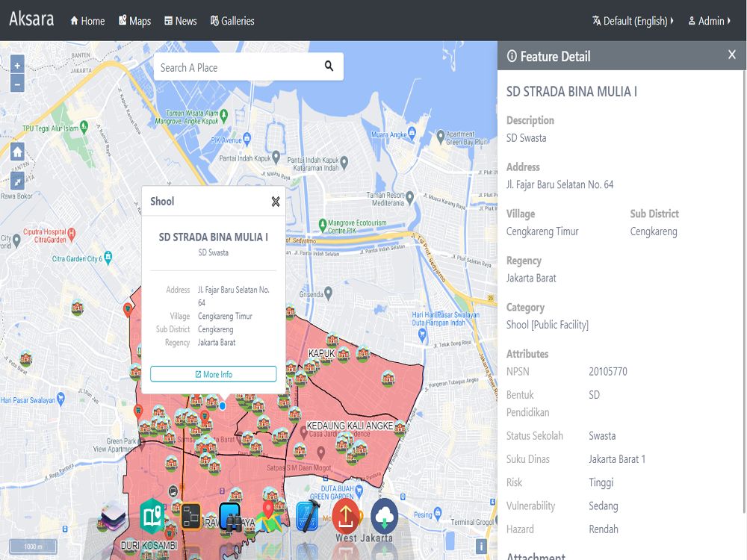The width and height of the screenshot is (747, 560).
Task: Click Apartment Green Bay Pluit pin
Action: [x=441, y=136]
